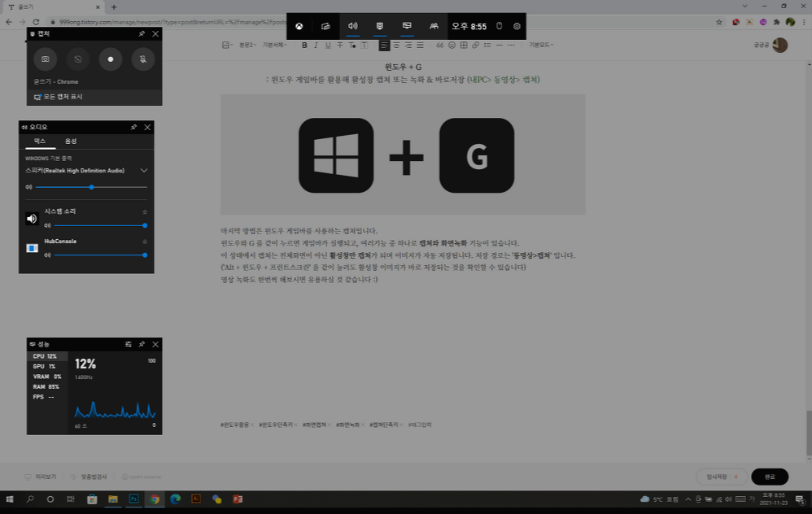Screen dimensions: 812x514
Task: Record last 30 seconds button
Action: click(x=77, y=59)
